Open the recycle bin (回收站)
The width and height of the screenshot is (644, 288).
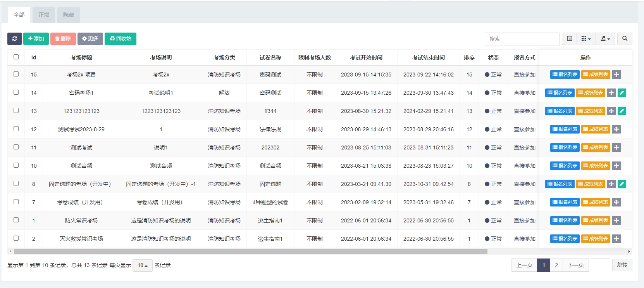[121, 39]
